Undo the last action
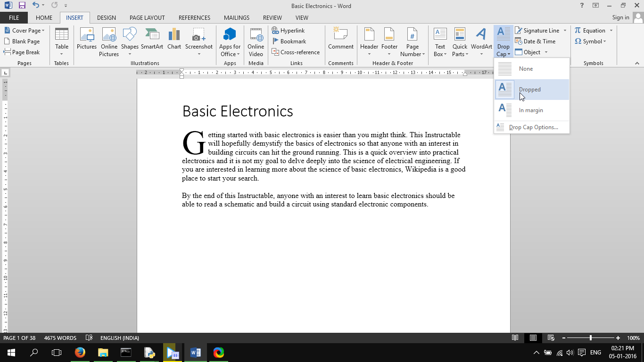The height and width of the screenshot is (362, 644). pos(35,6)
